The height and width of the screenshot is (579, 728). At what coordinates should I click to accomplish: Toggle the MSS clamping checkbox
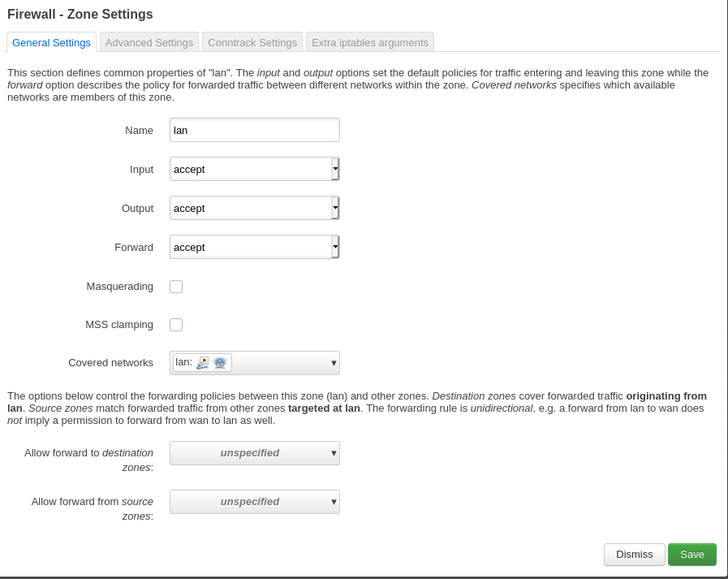[176, 325]
